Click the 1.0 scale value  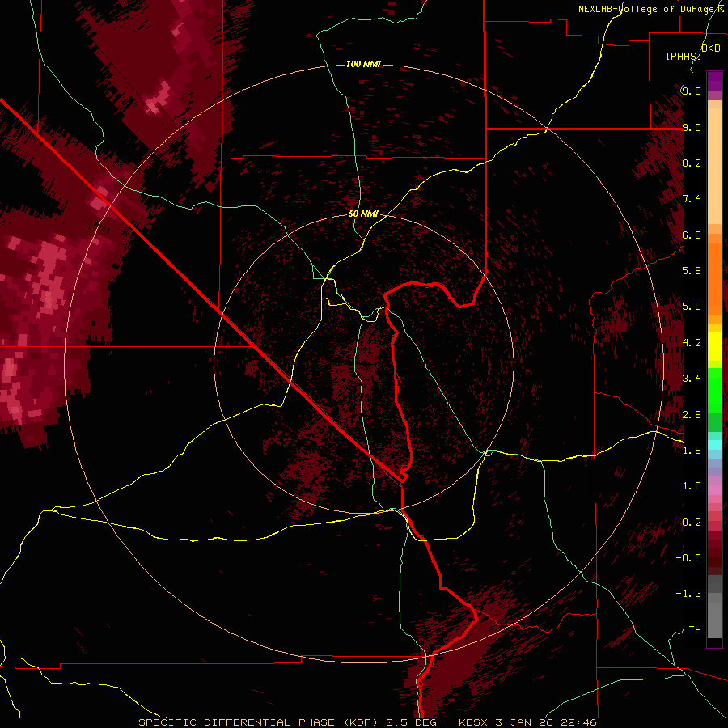tap(692, 486)
